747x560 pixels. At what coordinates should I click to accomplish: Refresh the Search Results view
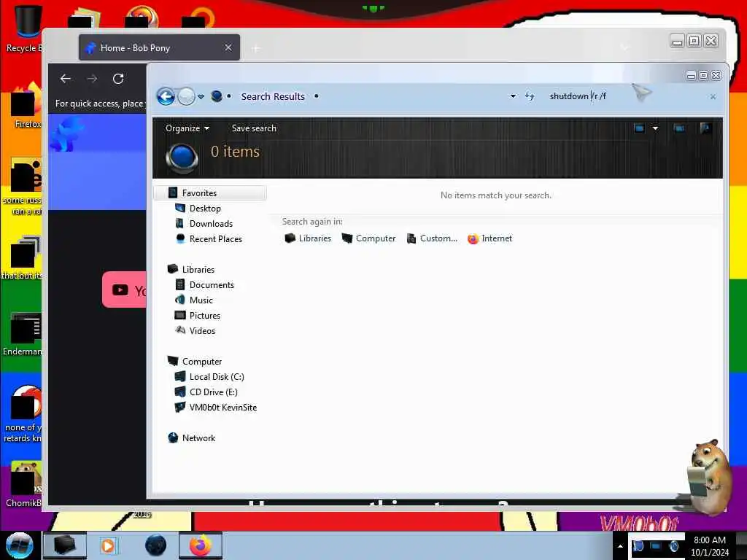530,96
